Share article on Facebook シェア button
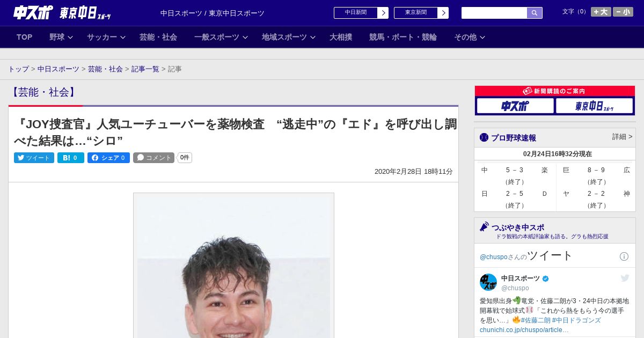 tap(108, 158)
